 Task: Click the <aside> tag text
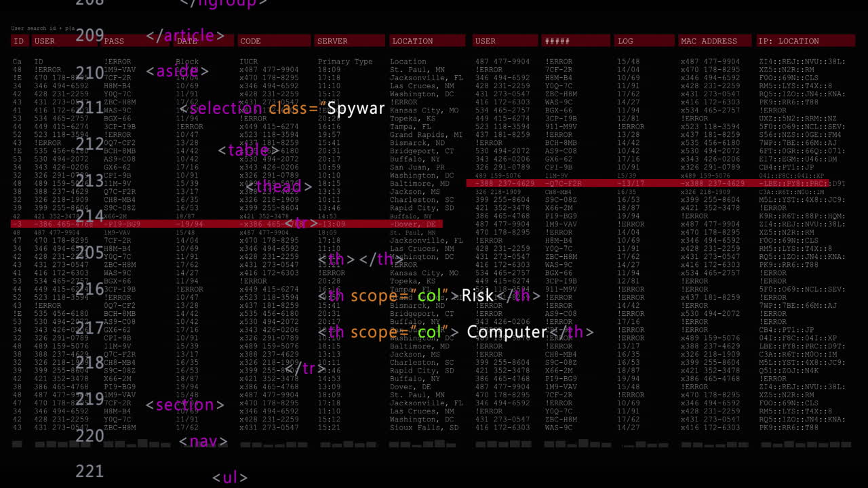coord(177,70)
